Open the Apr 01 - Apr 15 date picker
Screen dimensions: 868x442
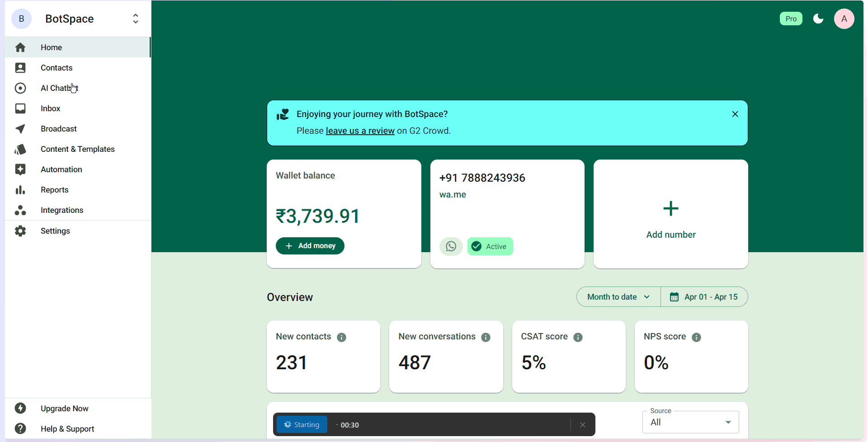[704, 297]
